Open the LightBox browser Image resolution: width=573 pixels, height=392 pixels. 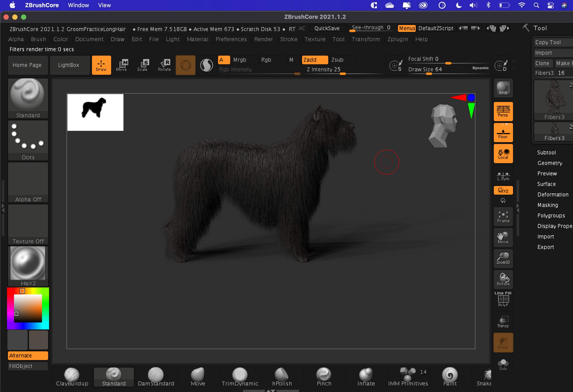70,65
